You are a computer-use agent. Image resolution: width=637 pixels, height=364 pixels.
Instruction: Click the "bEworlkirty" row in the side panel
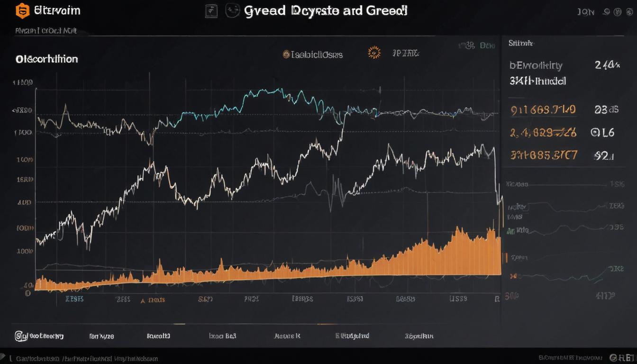(x=564, y=65)
